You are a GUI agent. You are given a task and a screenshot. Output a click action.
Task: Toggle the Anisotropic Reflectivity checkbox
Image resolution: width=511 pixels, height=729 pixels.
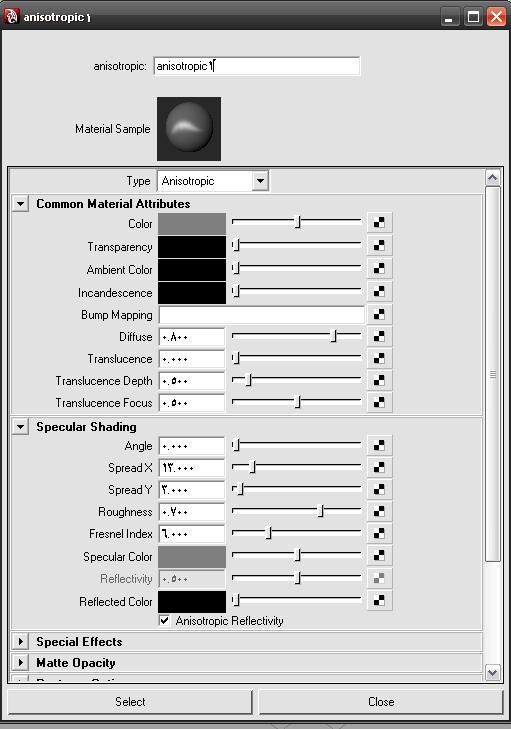pos(164,621)
